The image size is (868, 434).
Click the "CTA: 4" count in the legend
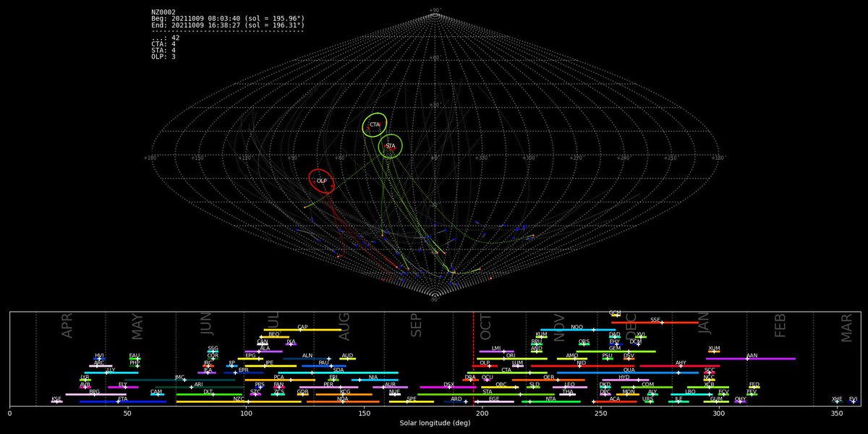pyautogui.click(x=163, y=44)
